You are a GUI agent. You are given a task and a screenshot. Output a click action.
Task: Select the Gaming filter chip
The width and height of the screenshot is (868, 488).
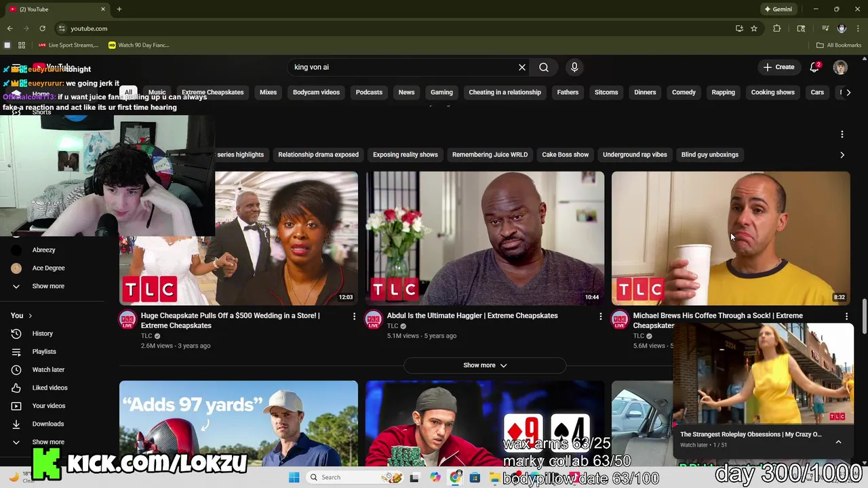(441, 92)
